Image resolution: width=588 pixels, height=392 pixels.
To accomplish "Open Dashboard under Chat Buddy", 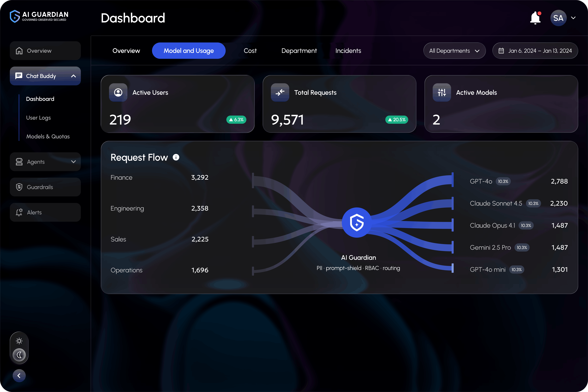I will pyautogui.click(x=40, y=99).
